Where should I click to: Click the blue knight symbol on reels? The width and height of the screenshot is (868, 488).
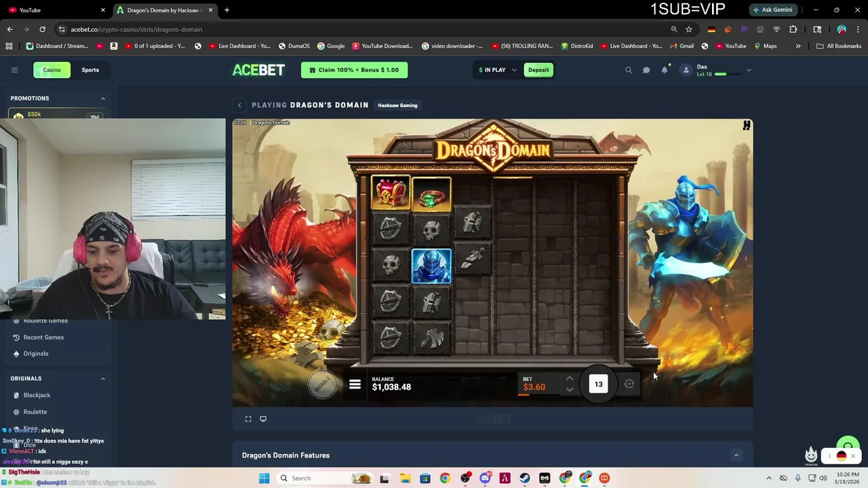[431, 266]
